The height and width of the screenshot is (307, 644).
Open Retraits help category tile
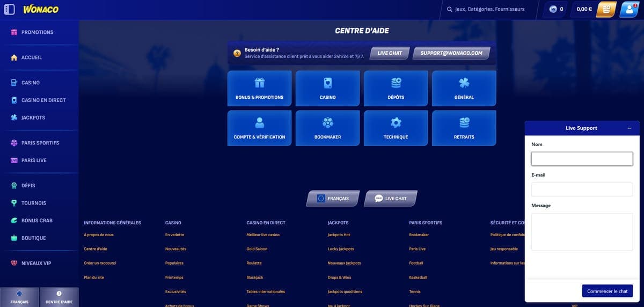click(464, 128)
